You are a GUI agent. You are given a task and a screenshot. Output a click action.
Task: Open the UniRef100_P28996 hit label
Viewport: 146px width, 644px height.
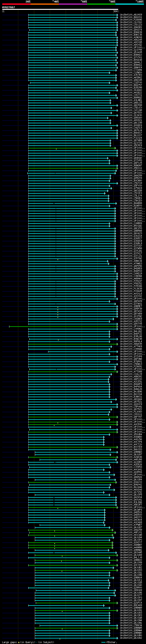point(131,20)
